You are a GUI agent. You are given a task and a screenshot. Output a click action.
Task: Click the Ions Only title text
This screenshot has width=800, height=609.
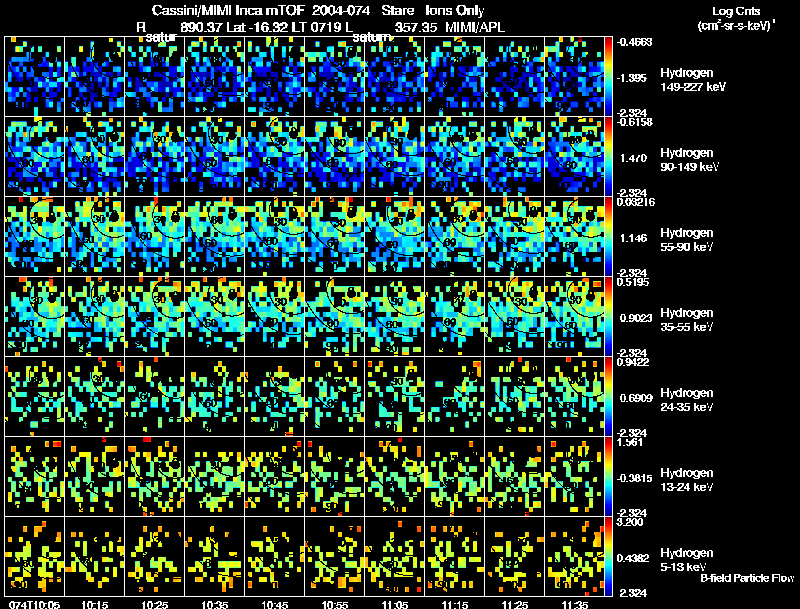pos(455,10)
